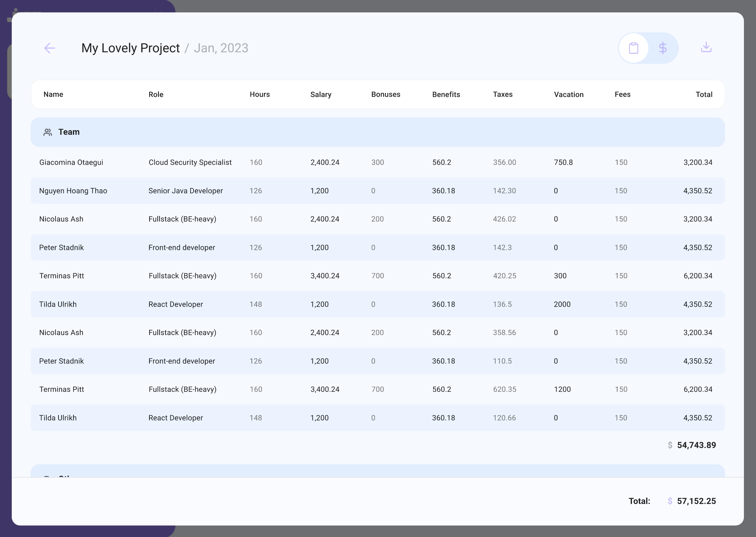The width and height of the screenshot is (756, 537).
Task: Sort by the Total column header
Action: click(704, 94)
